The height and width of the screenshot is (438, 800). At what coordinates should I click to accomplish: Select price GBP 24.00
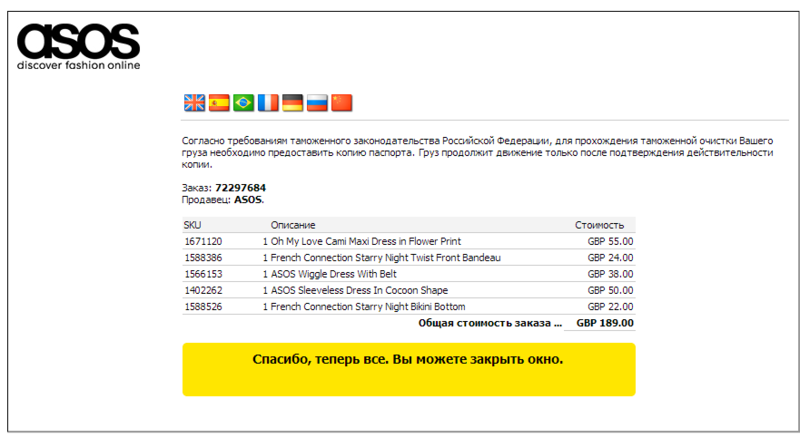click(610, 258)
